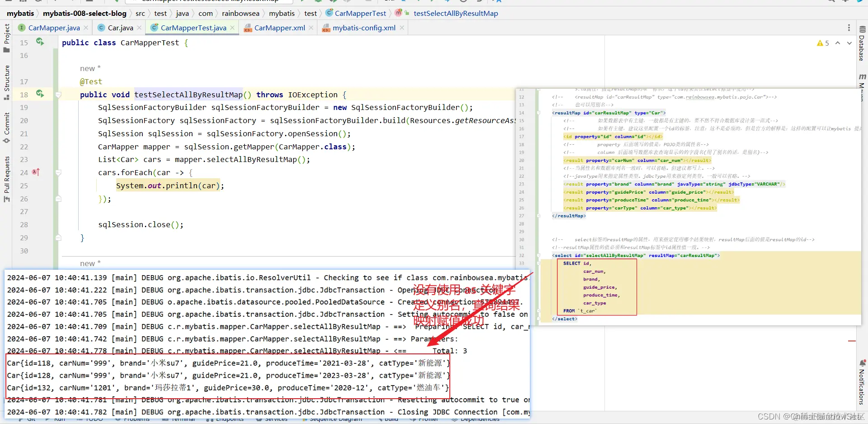Run testSelectAllByResultMap via gutter icon
Image resolution: width=868 pixels, height=424 pixels.
(x=40, y=94)
